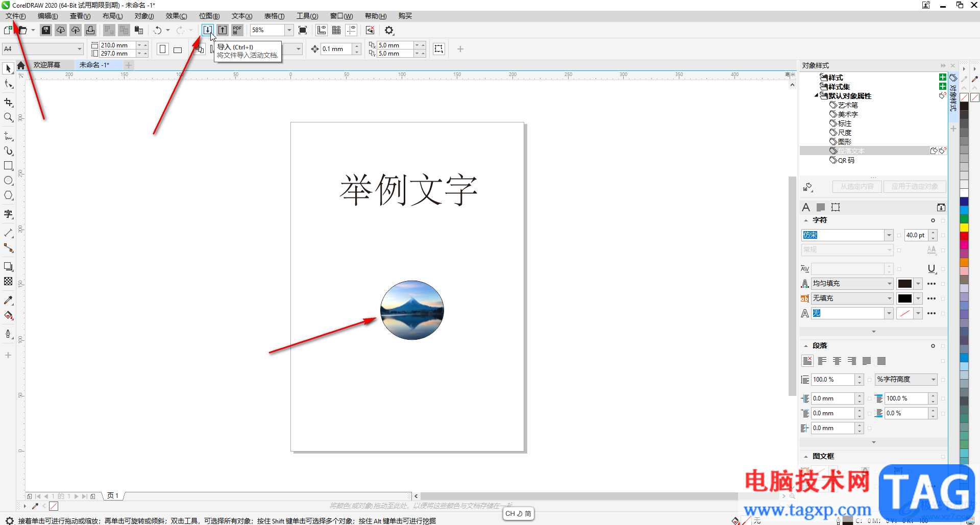Switch to the 欢迎屏幕 tab

(x=47, y=65)
